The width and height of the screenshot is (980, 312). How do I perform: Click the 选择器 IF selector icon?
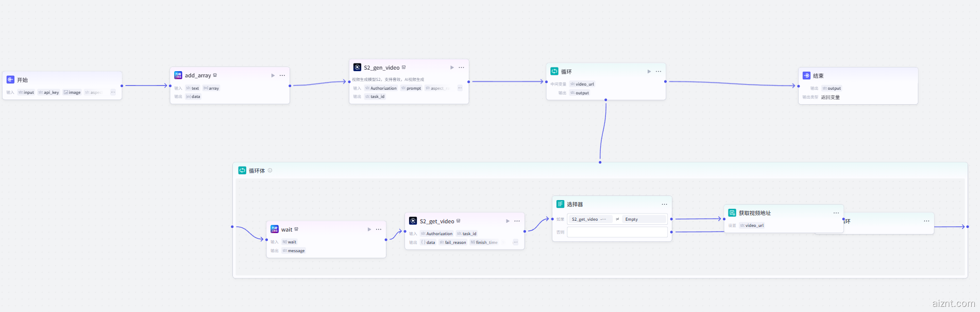(x=560, y=204)
